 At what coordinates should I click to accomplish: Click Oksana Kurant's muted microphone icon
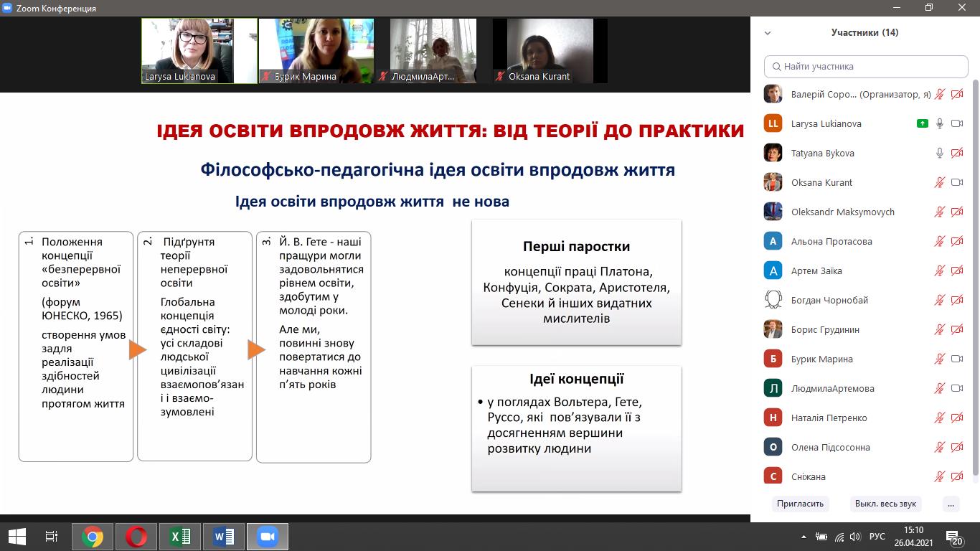[939, 183]
